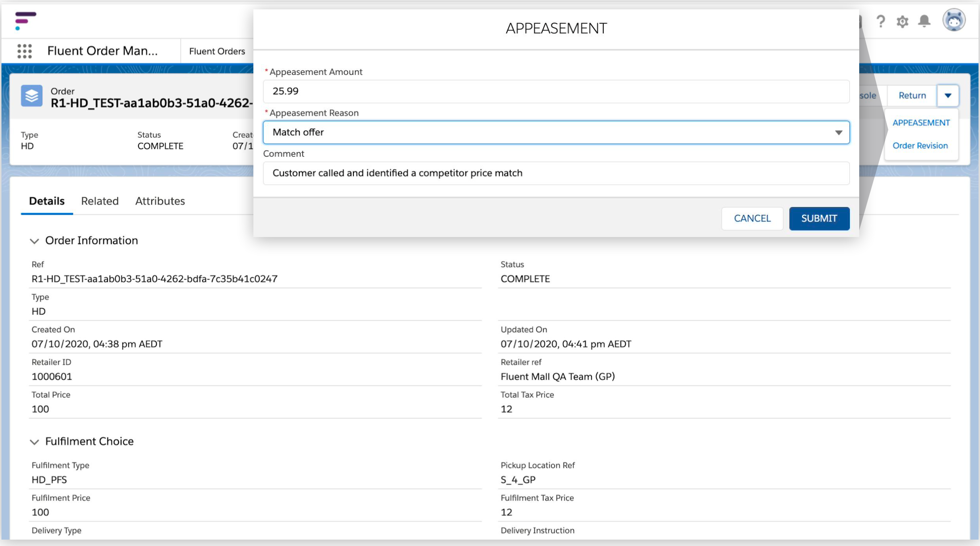Image resolution: width=980 pixels, height=546 pixels.
Task: Collapse the Fulfilment Choice section chevron
Action: (x=35, y=442)
